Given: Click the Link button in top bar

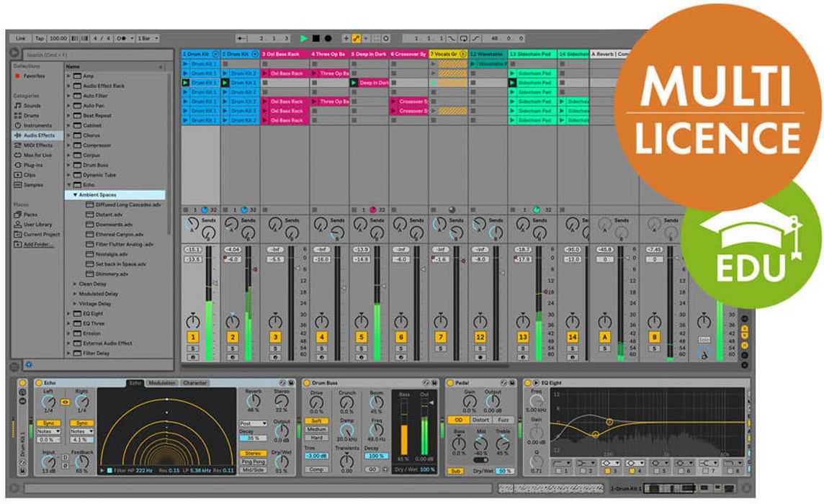Looking at the screenshot, I should [20, 38].
